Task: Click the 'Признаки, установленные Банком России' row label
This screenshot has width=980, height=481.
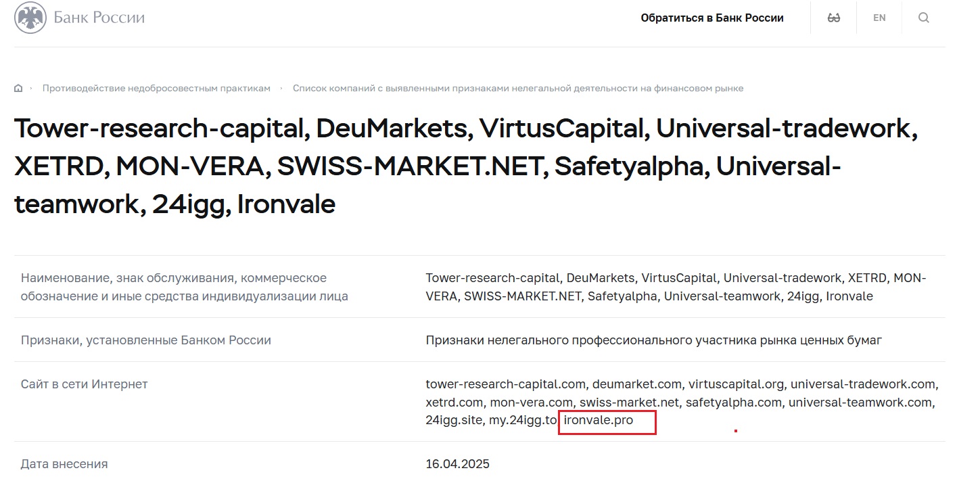Action: [x=145, y=340]
